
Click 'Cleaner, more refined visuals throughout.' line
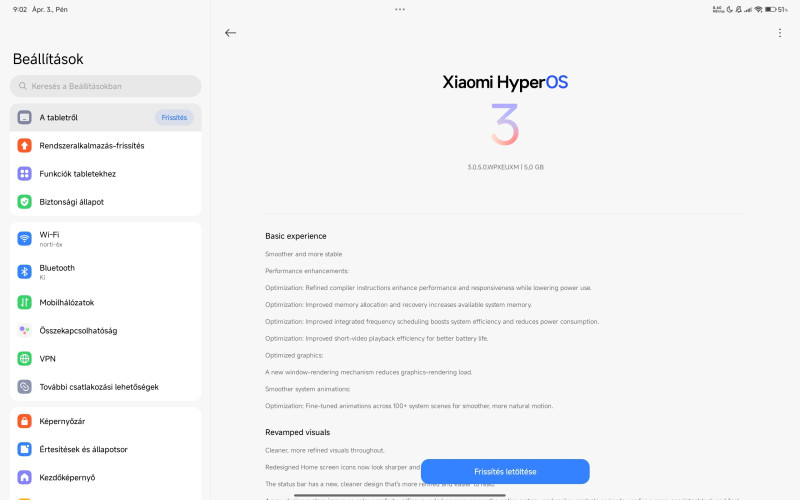tap(324, 450)
